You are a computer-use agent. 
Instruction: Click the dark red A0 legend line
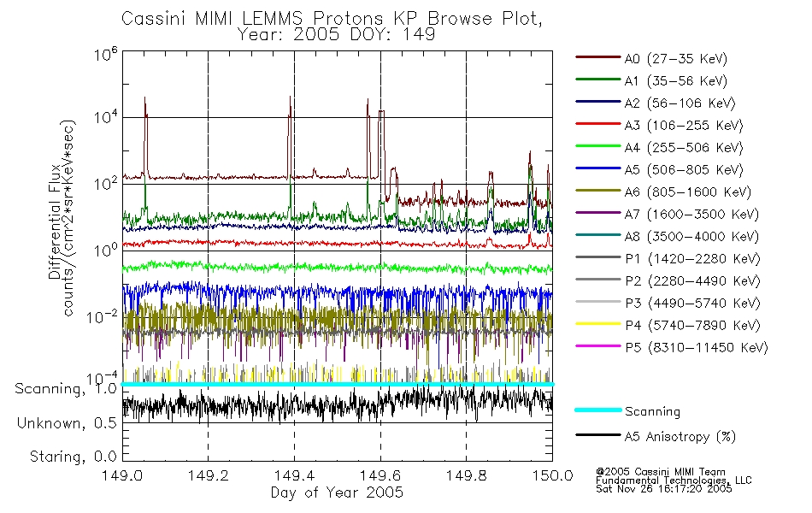click(x=598, y=57)
